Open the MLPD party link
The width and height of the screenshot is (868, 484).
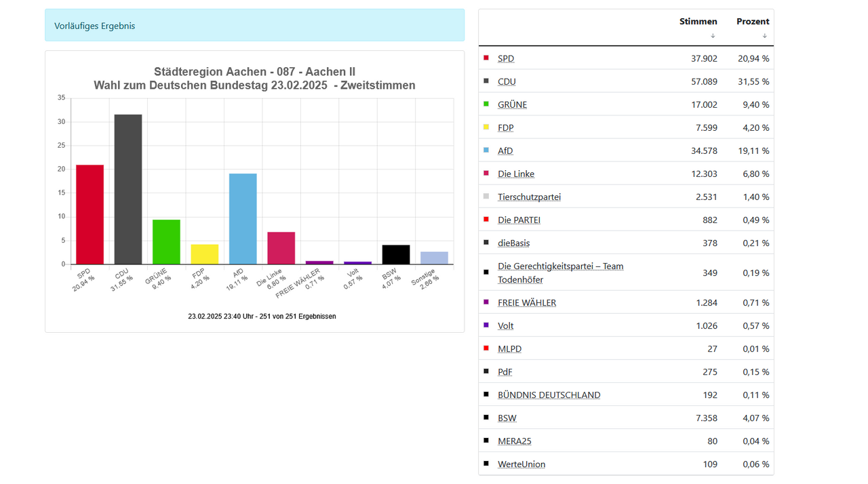(x=509, y=349)
